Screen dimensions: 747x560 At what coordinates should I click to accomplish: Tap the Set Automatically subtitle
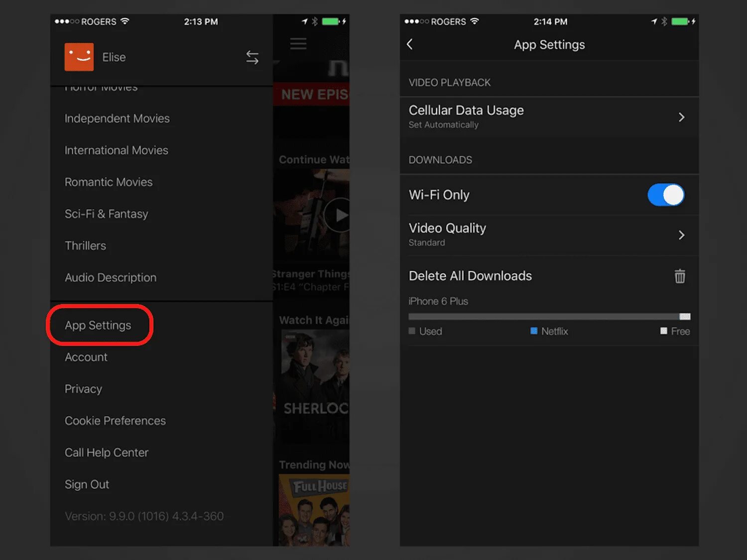point(443,124)
